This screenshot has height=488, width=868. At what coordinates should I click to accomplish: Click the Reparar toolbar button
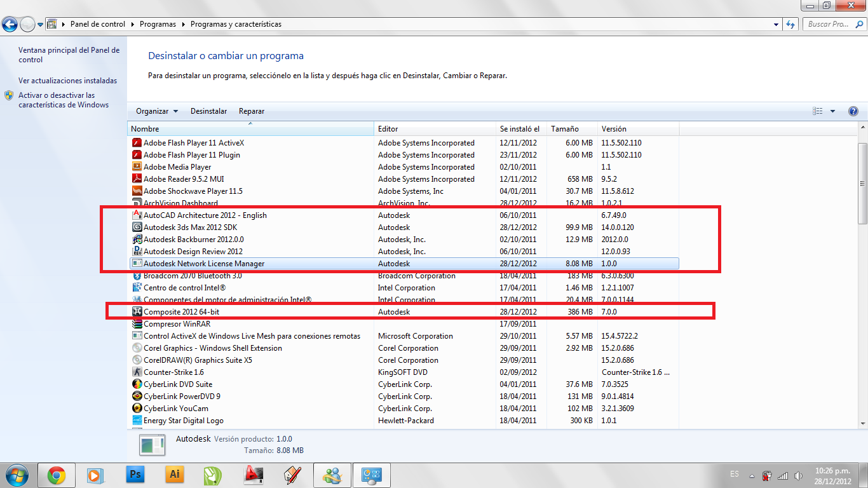pyautogui.click(x=252, y=111)
